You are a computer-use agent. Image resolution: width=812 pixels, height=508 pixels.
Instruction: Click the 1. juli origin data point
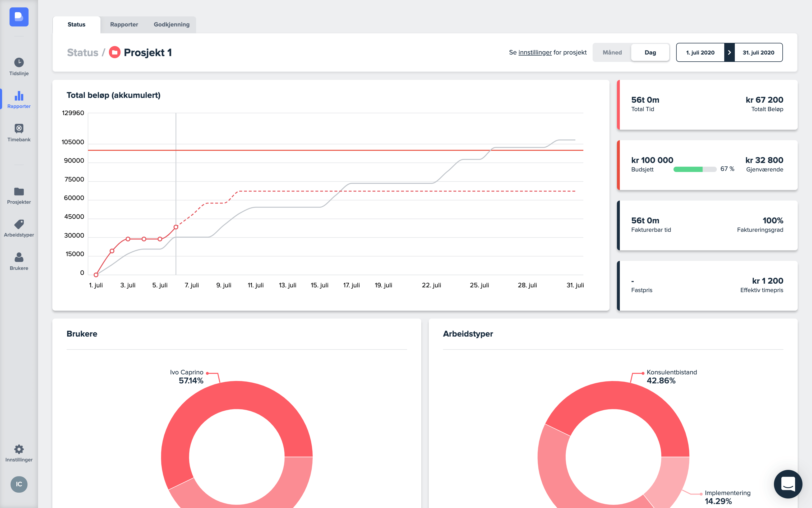pos(96,275)
